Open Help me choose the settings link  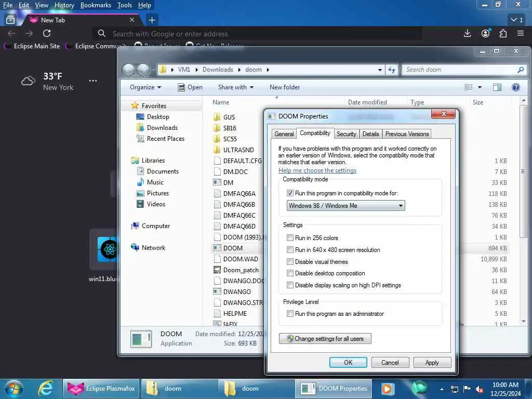tap(317, 170)
